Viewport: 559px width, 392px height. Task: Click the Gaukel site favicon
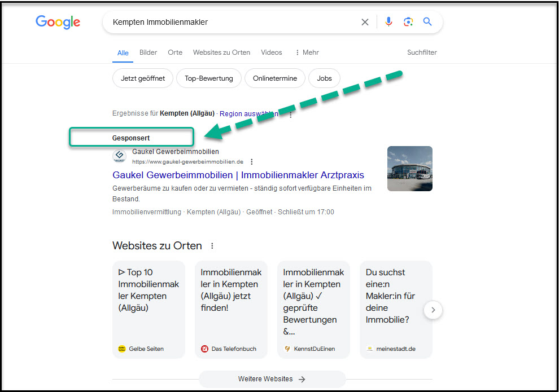(120, 156)
